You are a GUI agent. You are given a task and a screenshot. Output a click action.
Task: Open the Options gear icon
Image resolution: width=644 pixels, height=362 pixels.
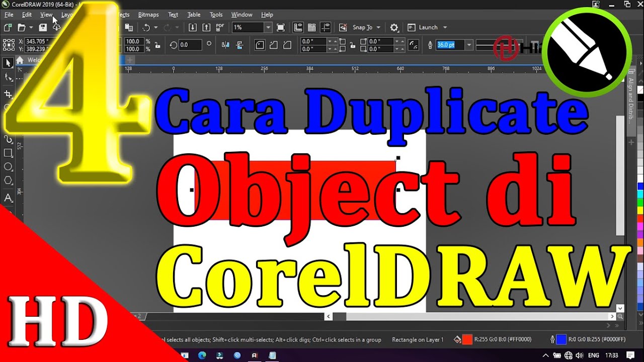click(394, 28)
